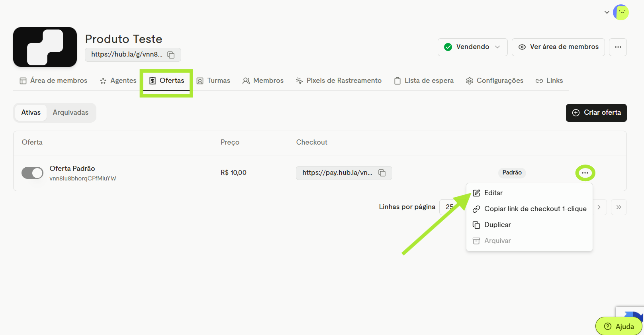The height and width of the screenshot is (335, 644).
Task: Open the Ajuda help button
Action: [x=619, y=326]
